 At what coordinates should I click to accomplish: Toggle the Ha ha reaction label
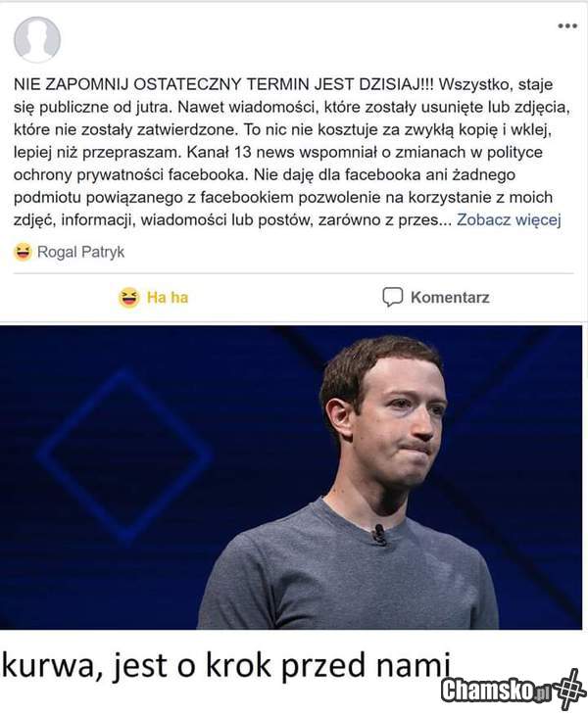168,297
